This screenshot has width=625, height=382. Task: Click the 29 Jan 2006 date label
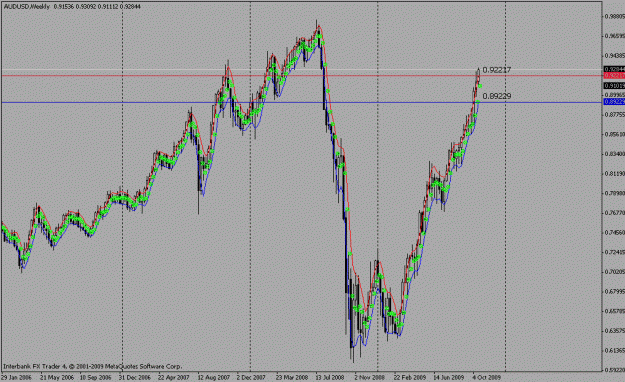(x=16, y=377)
